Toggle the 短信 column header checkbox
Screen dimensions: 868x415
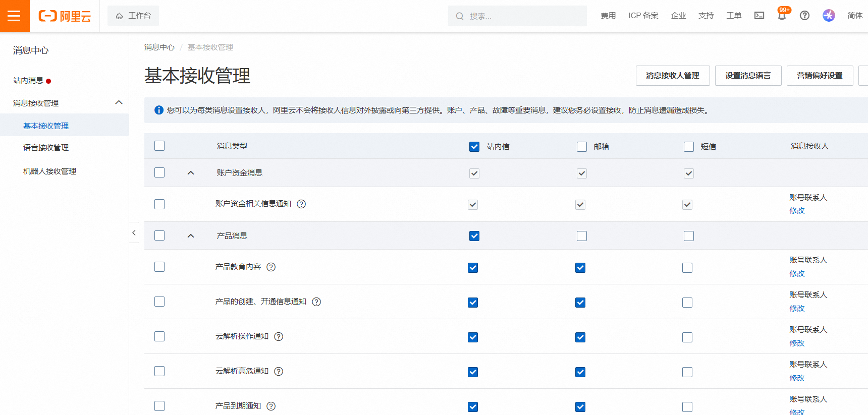pos(689,147)
